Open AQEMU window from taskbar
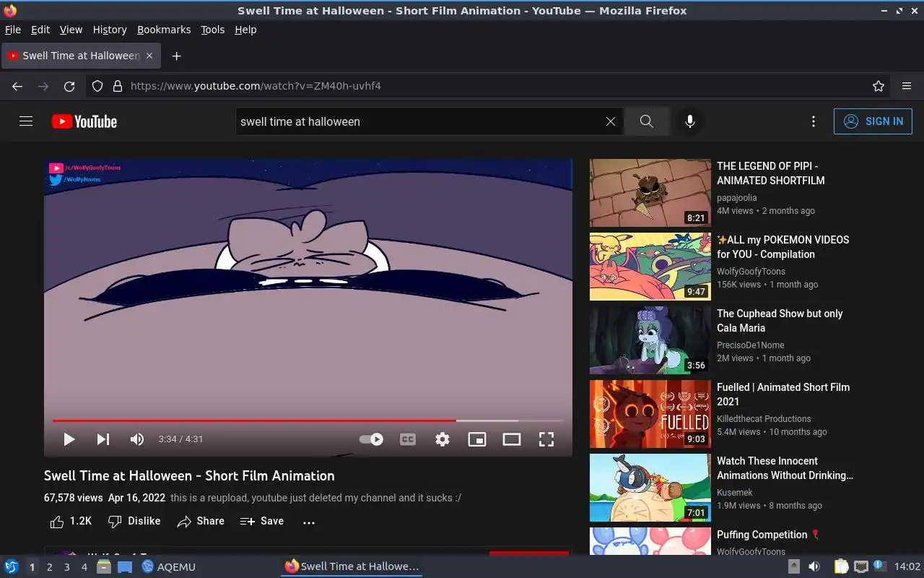Screen dimensions: 924x578 tap(168, 567)
